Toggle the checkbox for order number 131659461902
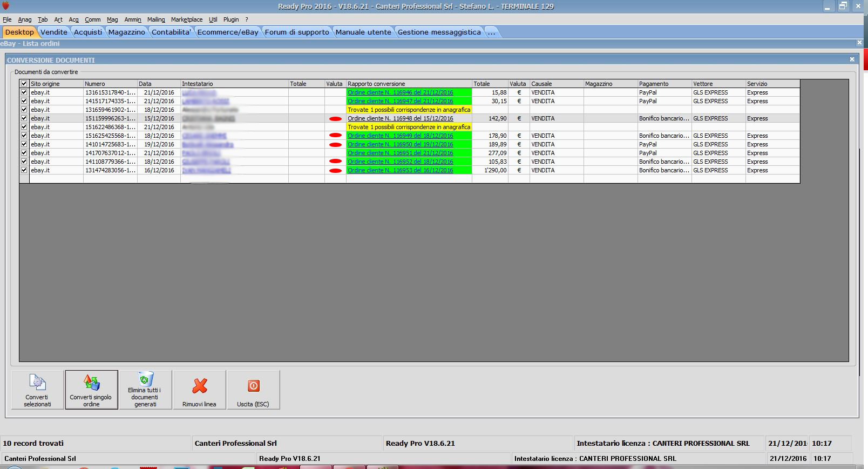This screenshot has height=469, width=868. click(24, 110)
